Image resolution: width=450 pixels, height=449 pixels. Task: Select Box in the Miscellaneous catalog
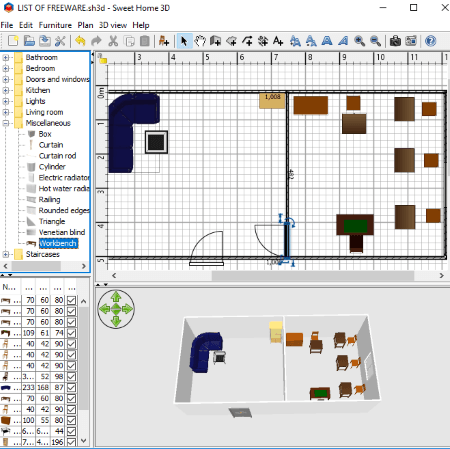point(45,134)
